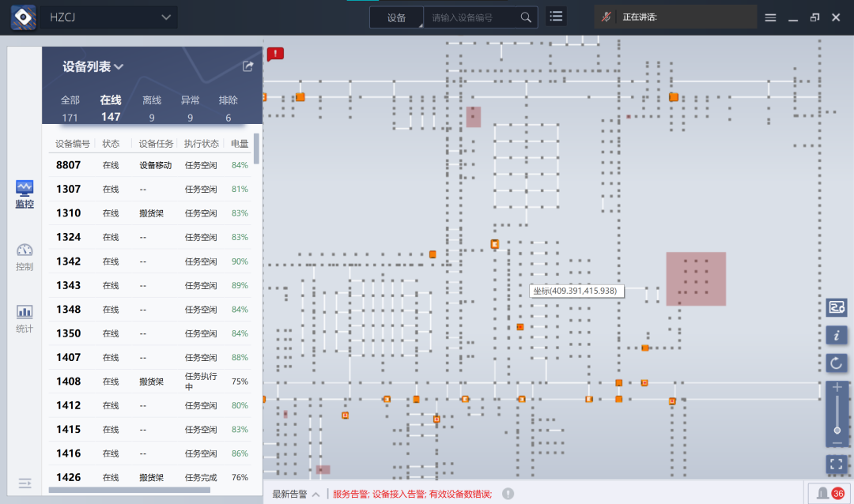
Task: Click the export icon in device list header
Action: click(248, 66)
